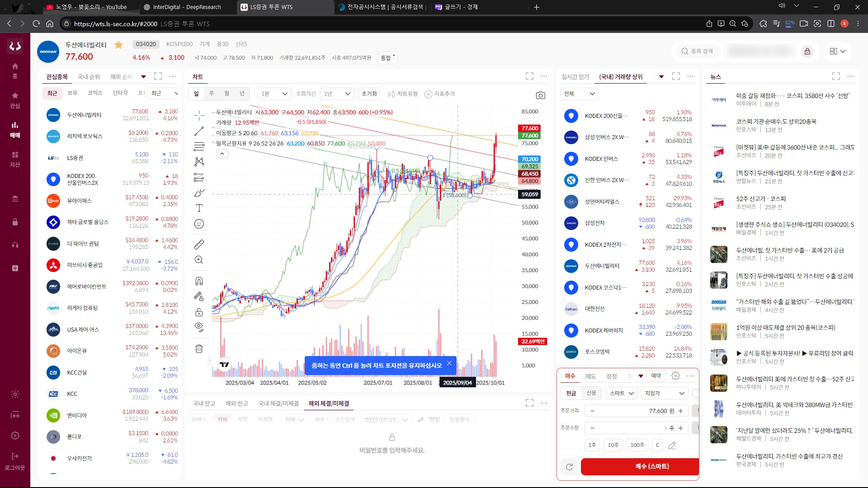Select the text annotation tool
The height and width of the screenshot is (488, 868).
199,208
